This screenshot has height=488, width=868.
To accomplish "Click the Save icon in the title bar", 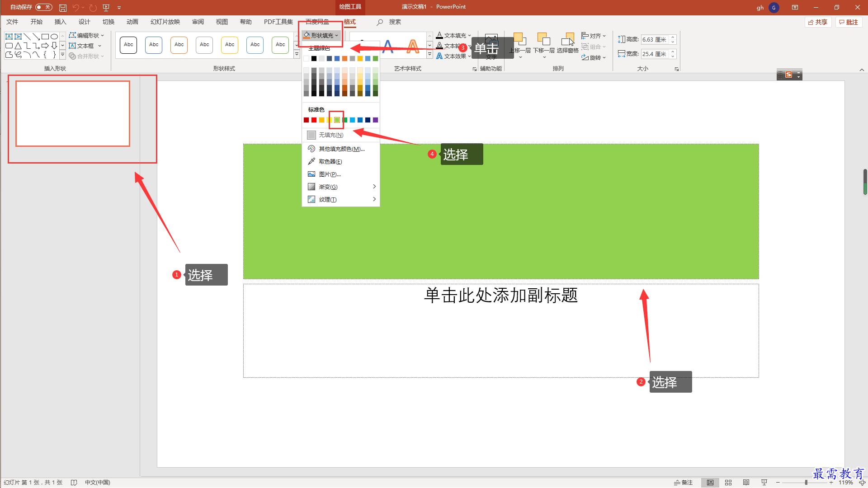I will (63, 8).
